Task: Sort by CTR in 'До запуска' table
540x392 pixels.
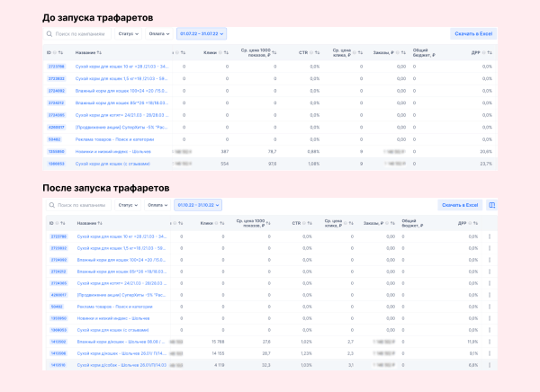Action: coord(317,53)
